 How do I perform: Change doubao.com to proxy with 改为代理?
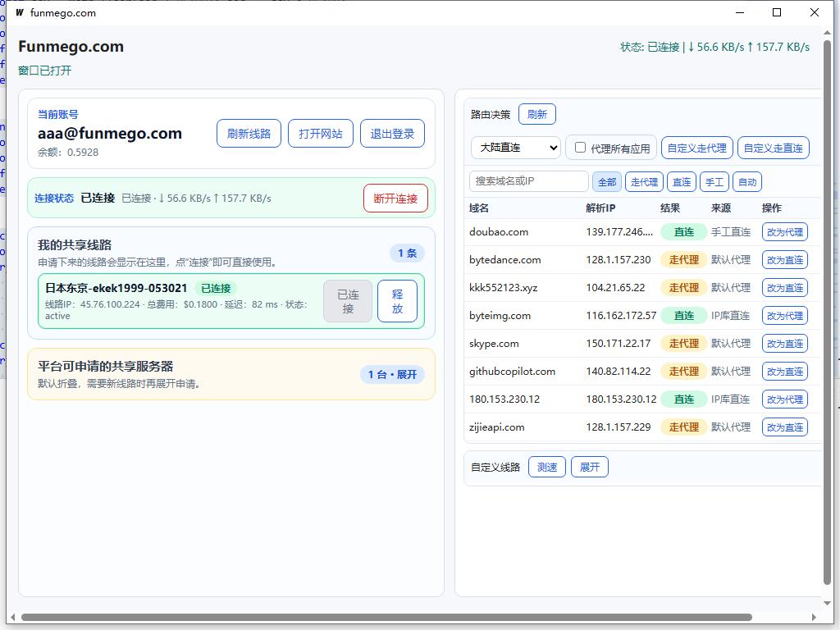click(x=784, y=232)
